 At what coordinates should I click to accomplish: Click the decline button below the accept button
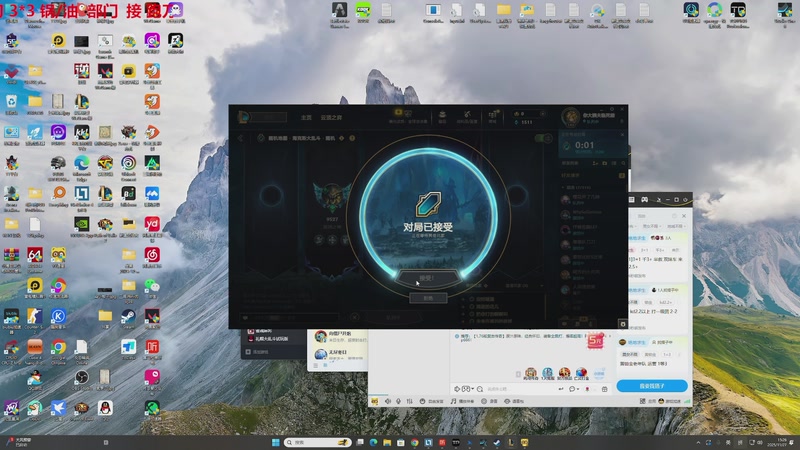(x=428, y=298)
